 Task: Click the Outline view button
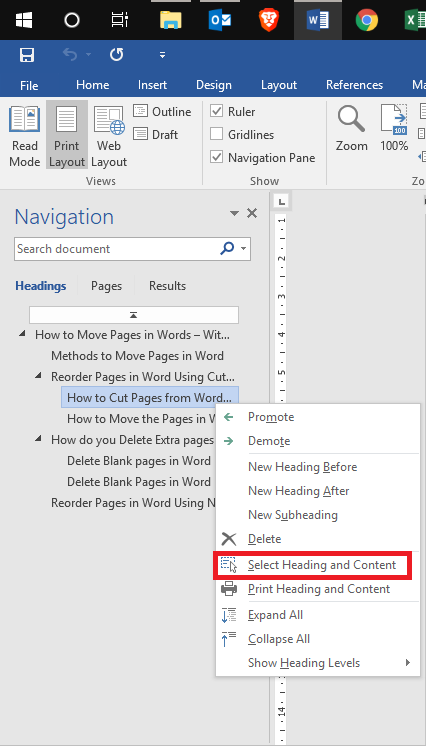point(162,112)
